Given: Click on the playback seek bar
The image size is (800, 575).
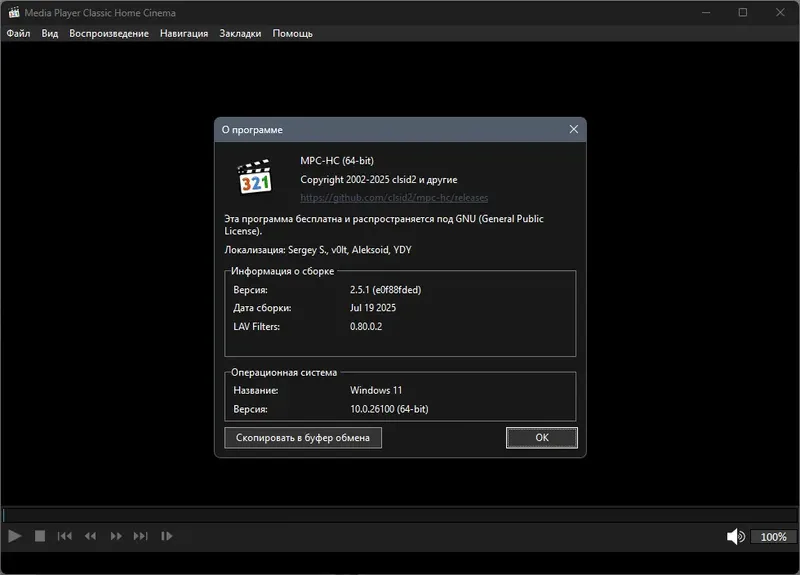Looking at the screenshot, I should [400, 515].
